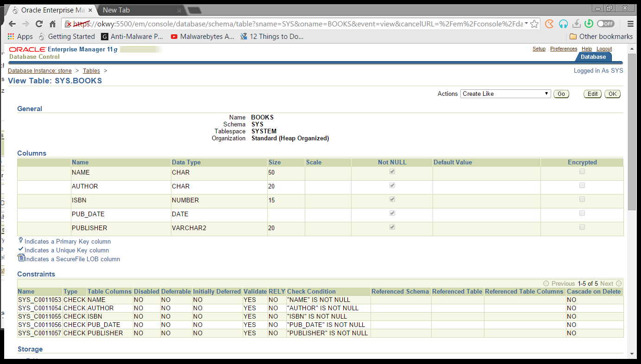Open the browser home page icon

(53, 23)
